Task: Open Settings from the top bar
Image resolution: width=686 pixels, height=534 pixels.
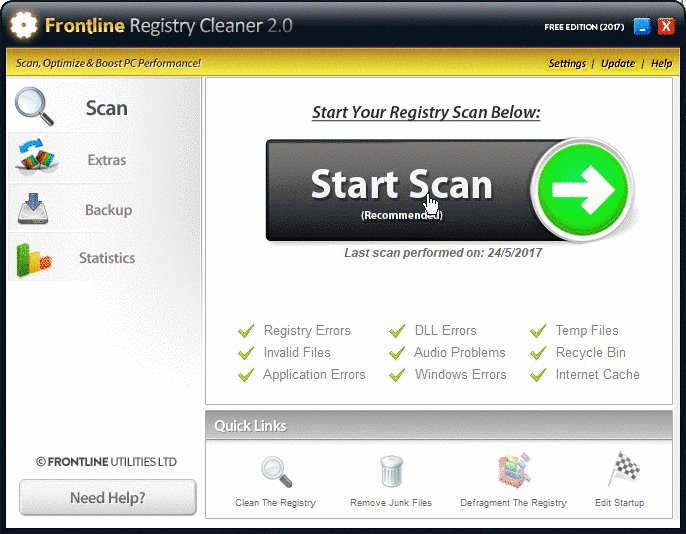Action: pyautogui.click(x=567, y=63)
